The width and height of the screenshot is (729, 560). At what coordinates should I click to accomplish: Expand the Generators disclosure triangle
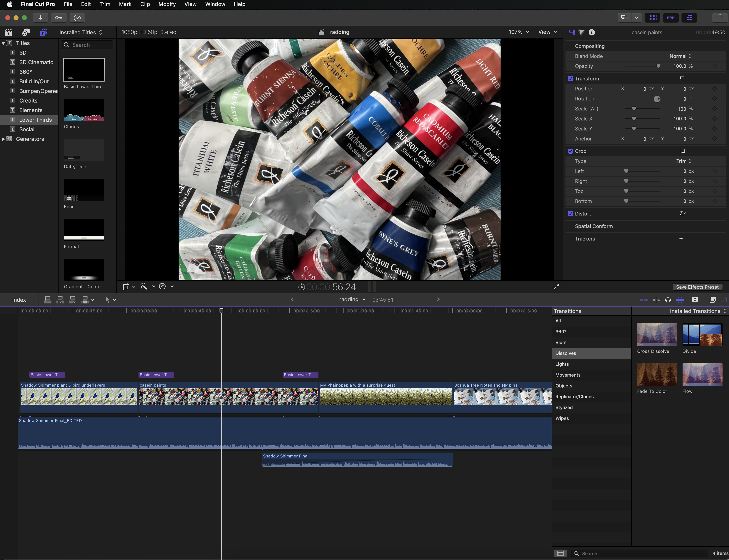point(3,139)
